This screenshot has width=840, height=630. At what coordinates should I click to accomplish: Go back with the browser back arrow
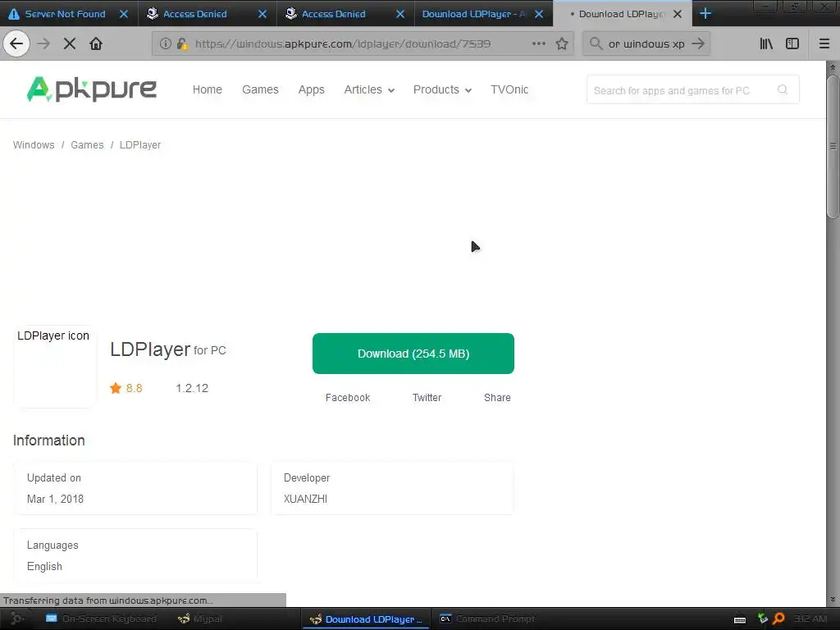tap(16, 43)
